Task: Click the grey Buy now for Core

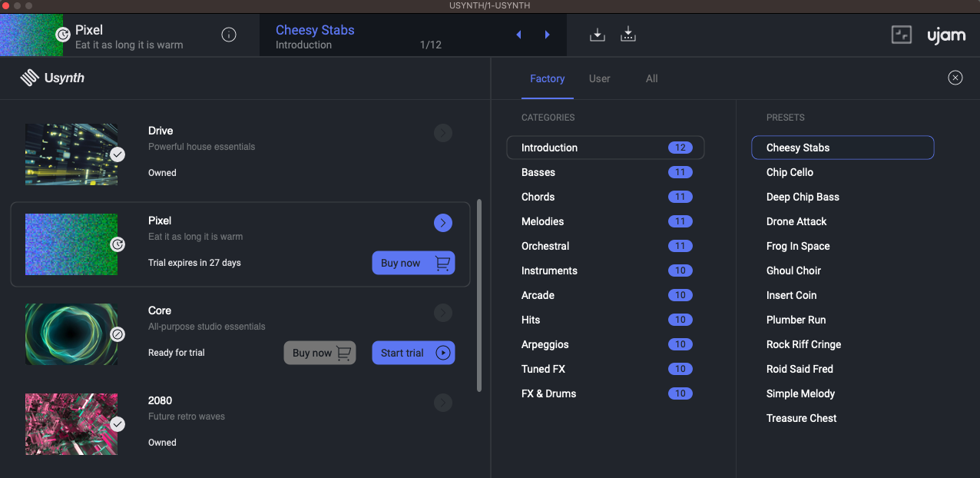Action: coord(320,353)
